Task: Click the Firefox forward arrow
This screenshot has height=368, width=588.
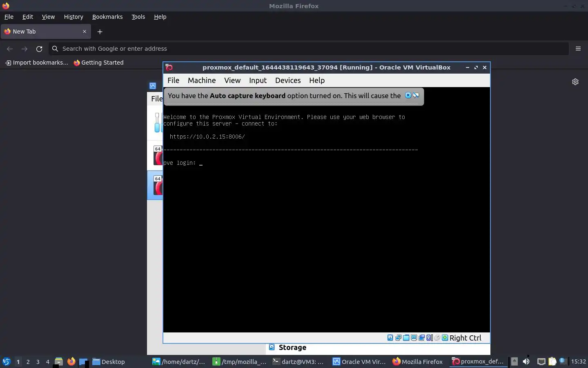Action: [24, 49]
